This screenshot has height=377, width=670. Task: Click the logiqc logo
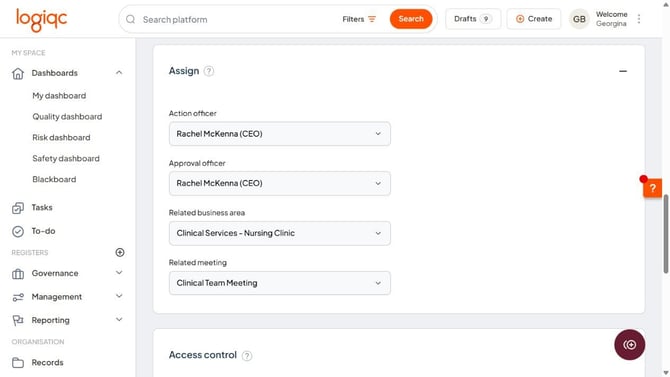(41, 20)
